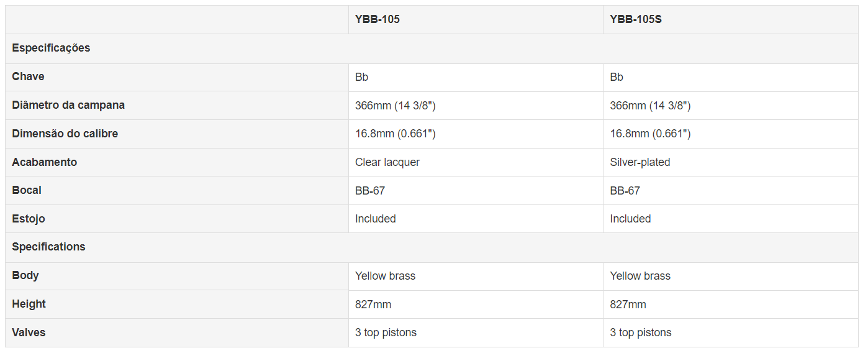Select the Body row label

pos(25,275)
